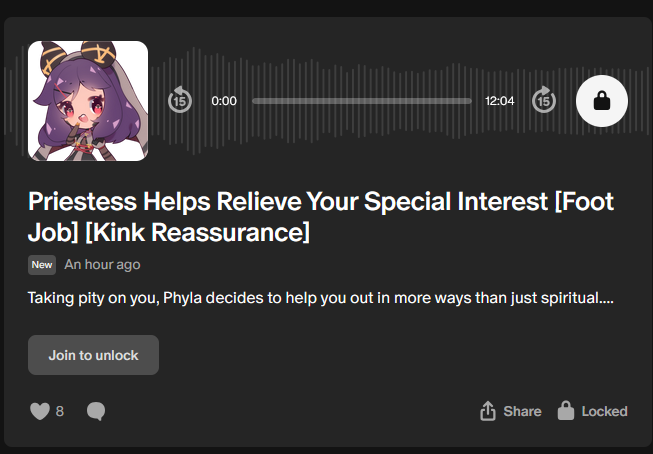Open comments via speech bubble icon

pos(96,411)
